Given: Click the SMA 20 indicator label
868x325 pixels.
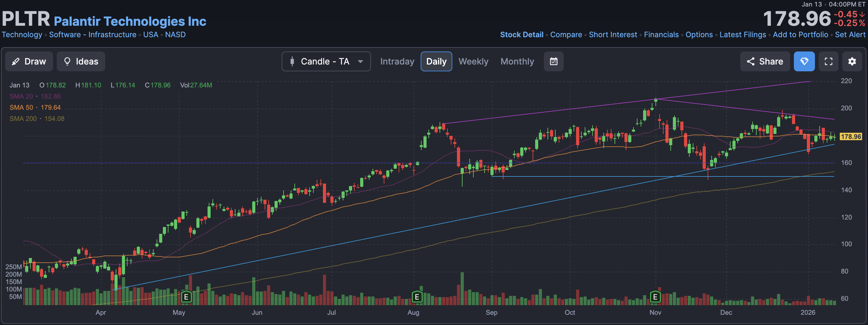Looking at the screenshot, I should (x=21, y=96).
